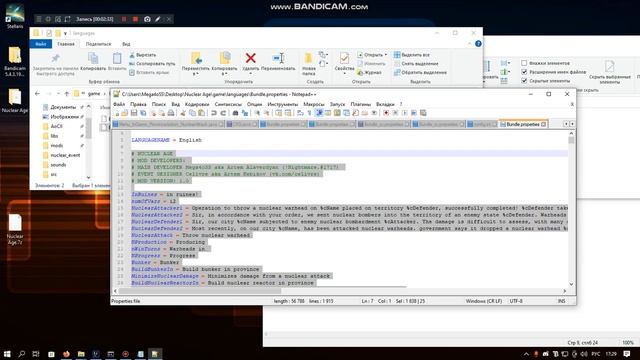This screenshot has height=360, width=640.
Task: Click Выделить все in Explorer ribbon
Action: [411, 55]
